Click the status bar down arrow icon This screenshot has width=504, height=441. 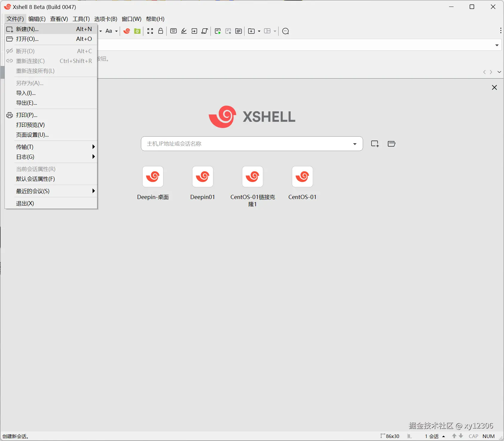tap(461, 436)
